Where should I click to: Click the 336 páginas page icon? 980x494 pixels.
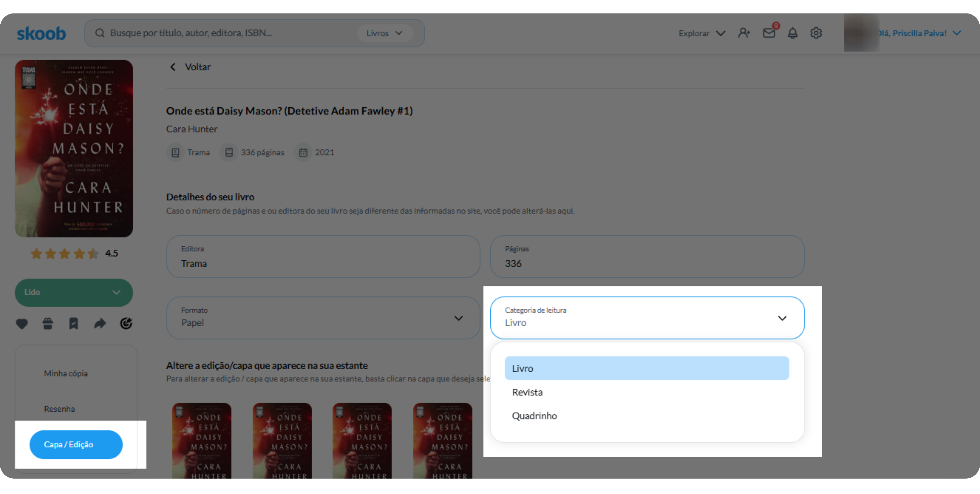pyautogui.click(x=229, y=152)
